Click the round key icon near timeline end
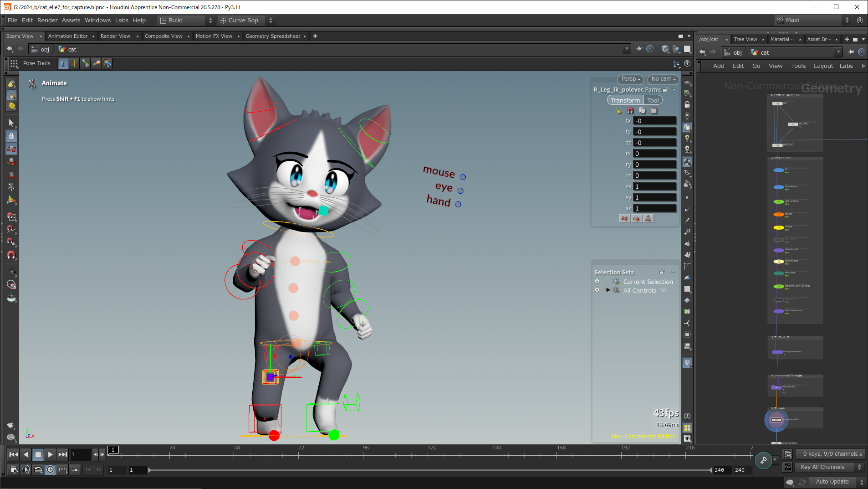 [763, 460]
